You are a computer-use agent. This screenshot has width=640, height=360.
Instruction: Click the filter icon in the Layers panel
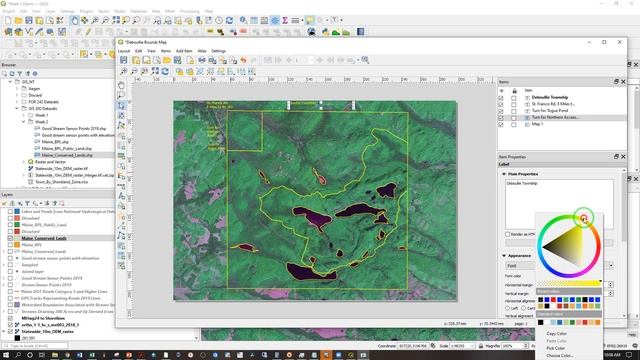tap(27, 203)
